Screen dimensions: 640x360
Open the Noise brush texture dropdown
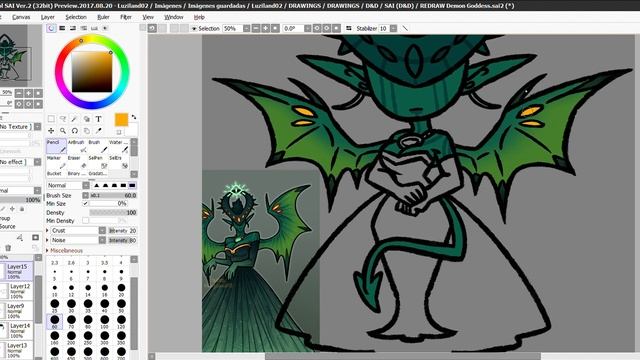coord(102,240)
